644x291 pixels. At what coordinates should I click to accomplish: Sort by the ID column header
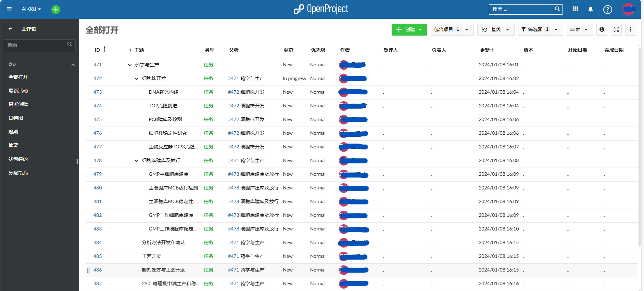pyautogui.click(x=98, y=50)
